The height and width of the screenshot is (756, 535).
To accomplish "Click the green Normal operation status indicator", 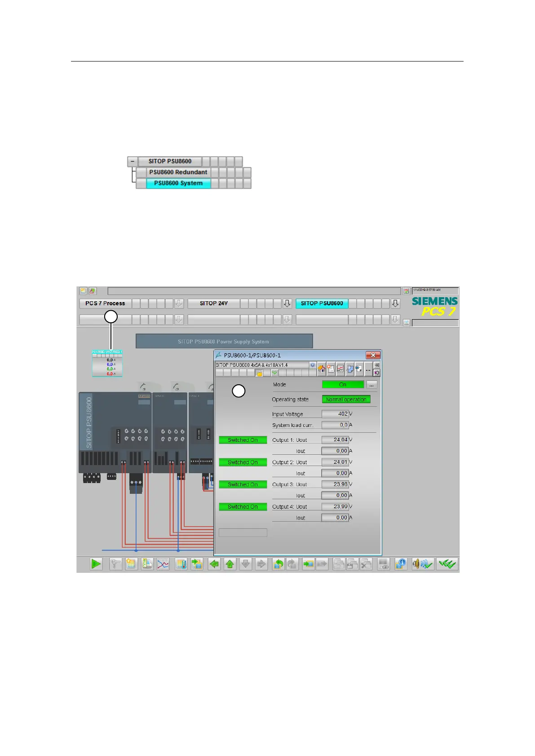I will click(x=346, y=399).
